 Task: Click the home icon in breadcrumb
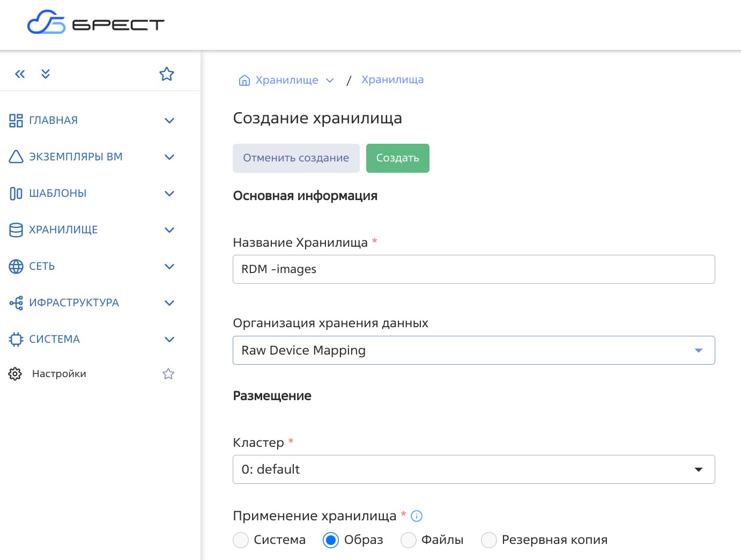pyautogui.click(x=244, y=80)
